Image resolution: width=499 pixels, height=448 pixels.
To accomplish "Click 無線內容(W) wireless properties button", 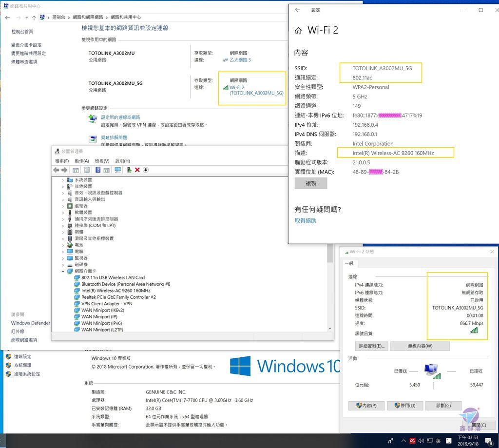I will [420, 346].
